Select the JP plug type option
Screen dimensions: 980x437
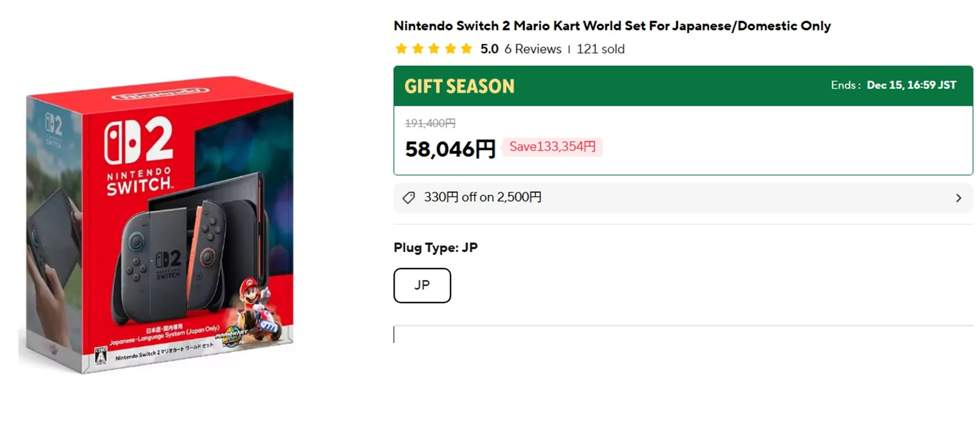pos(422,285)
